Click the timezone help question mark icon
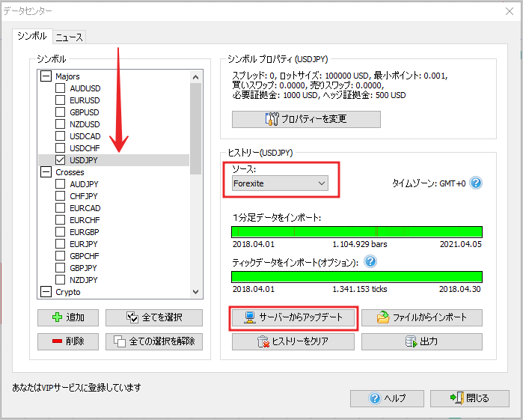The height and width of the screenshot is (420, 523). (x=476, y=183)
